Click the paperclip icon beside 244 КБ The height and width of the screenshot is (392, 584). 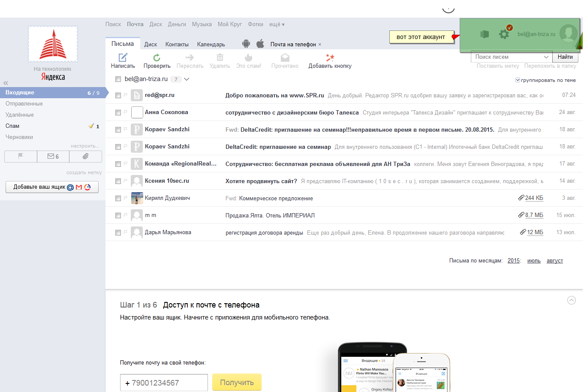tap(521, 198)
